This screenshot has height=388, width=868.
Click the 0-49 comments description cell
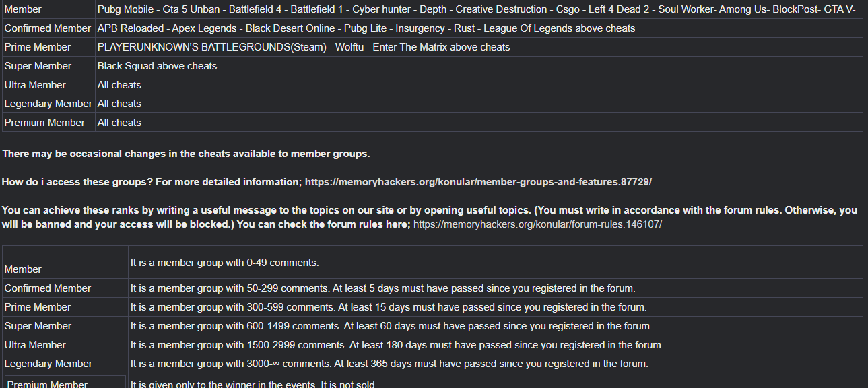pos(496,263)
